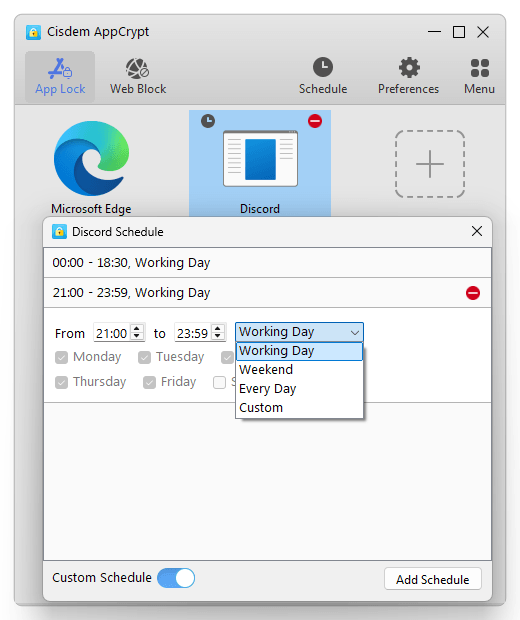This screenshot has width=520, height=620.
Task: Increase the From time with the up arrow
Action: coord(137,329)
